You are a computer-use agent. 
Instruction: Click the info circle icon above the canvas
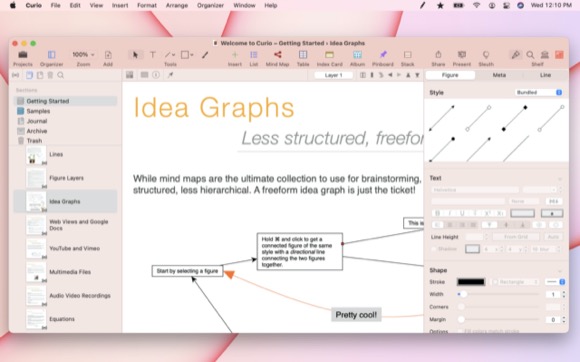(x=156, y=75)
